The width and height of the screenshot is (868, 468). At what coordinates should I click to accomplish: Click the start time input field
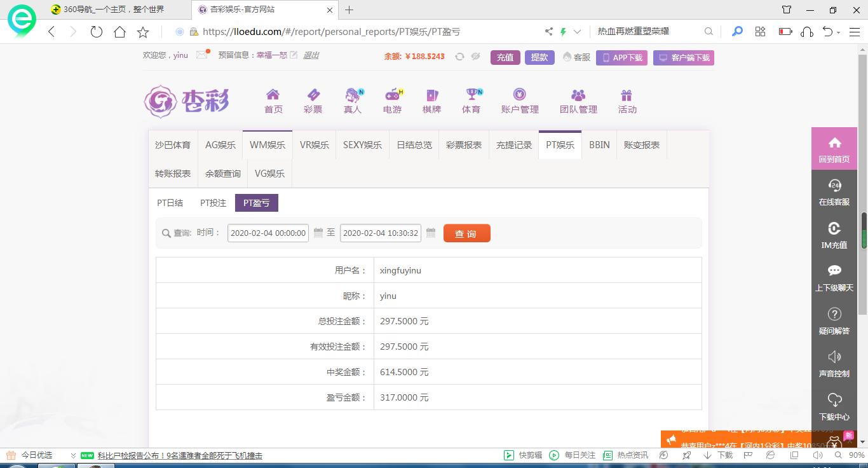268,233
